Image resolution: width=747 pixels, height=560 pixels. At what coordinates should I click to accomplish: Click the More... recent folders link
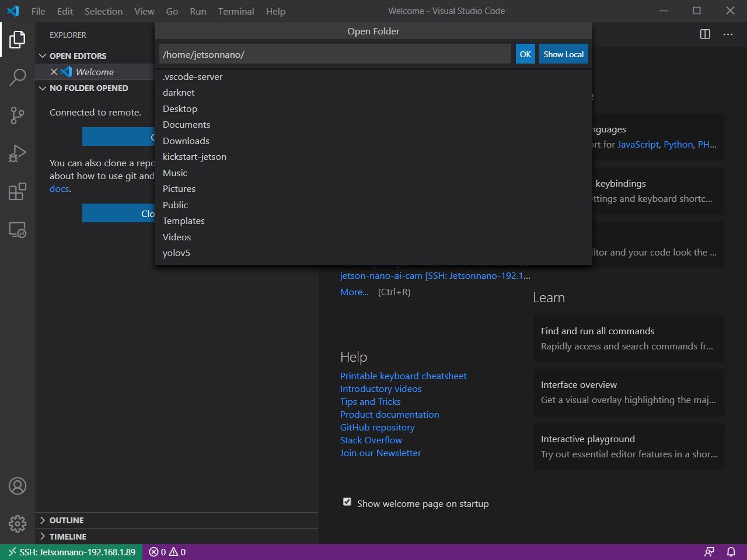[x=354, y=292]
